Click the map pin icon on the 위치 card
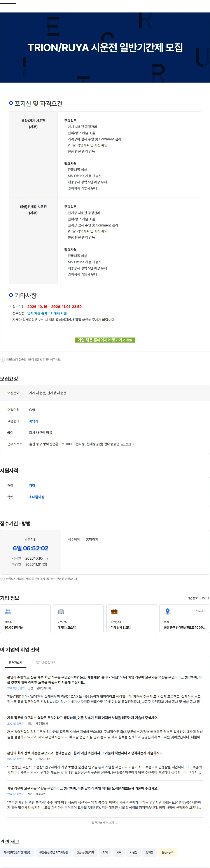The height and width of the screenshot is (868, 210). (168, 611)
